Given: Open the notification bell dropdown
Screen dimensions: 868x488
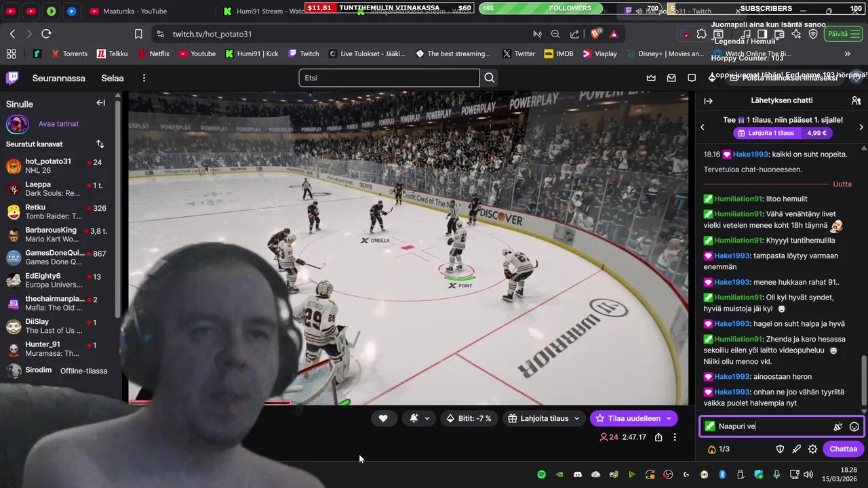Looking at the screenshot, I should coord(420,418).
